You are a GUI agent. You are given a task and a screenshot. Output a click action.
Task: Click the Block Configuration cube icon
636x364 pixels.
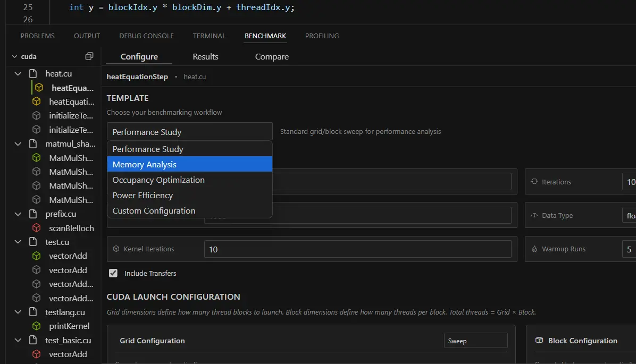(539, 341)
